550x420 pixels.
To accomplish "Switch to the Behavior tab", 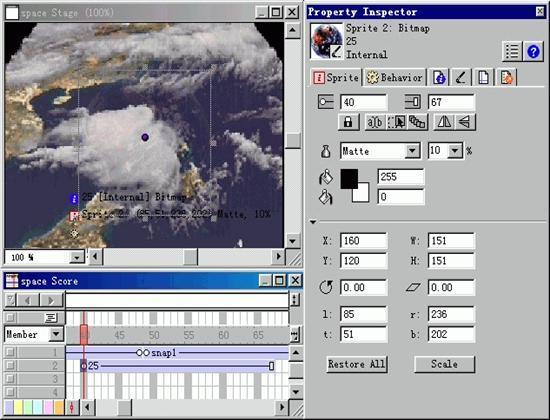I will click(x=395, y=77).
